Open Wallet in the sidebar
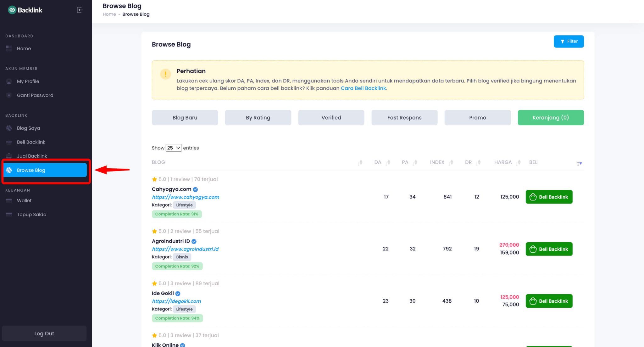Screen dimensions: 644x347 point(24,200)
